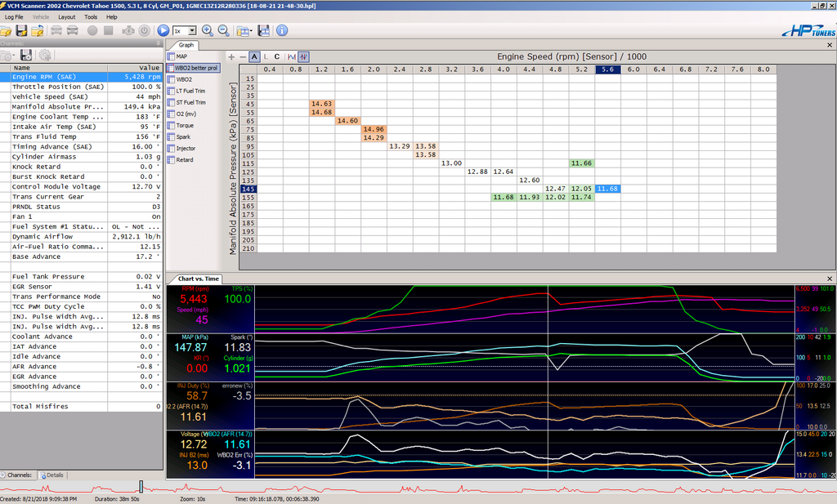This screenshot has width=837, height=504.
Task: Select the Total Misfires row
Action: coord(81,407)
